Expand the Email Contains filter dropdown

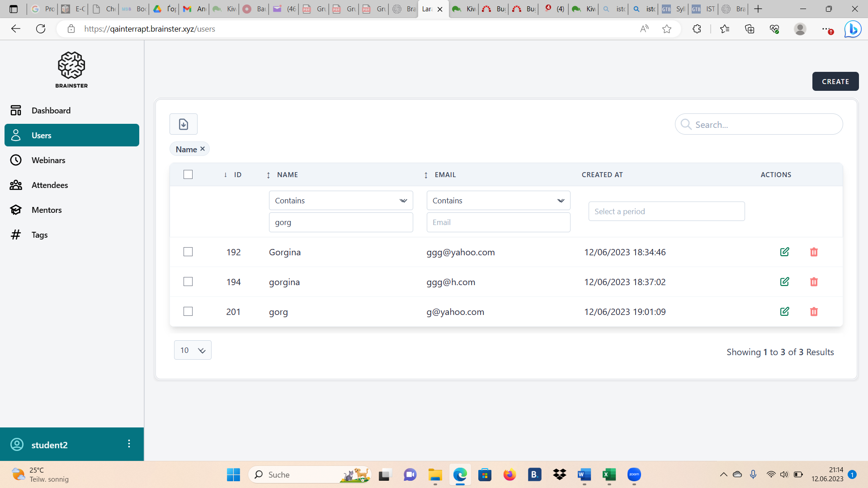pyautogui.click(x=498, y=201)
